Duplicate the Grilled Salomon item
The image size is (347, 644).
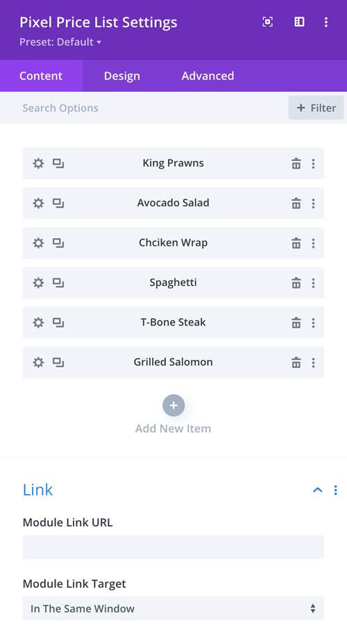pos(58,363)
